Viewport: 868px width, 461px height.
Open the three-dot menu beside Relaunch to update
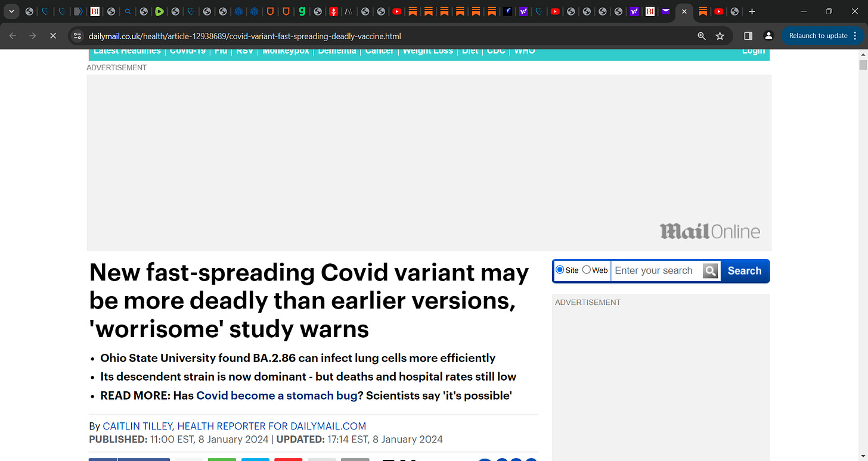coord(856,36)
